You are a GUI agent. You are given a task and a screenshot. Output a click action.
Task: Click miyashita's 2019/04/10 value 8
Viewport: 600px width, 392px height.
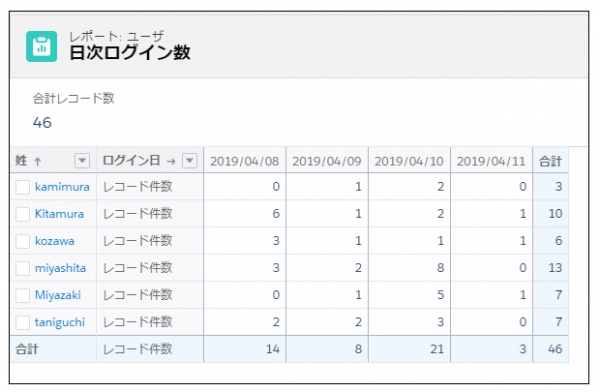[440, 268]
